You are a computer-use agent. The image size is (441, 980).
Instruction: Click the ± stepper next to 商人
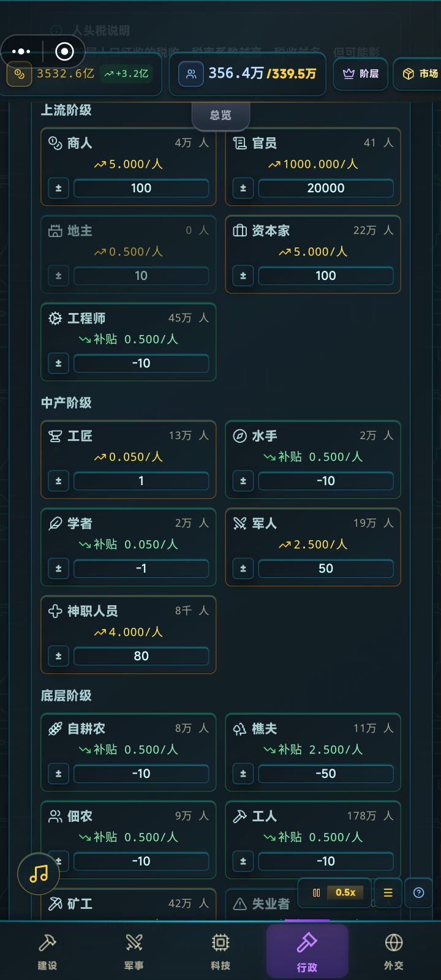[58, 188]
